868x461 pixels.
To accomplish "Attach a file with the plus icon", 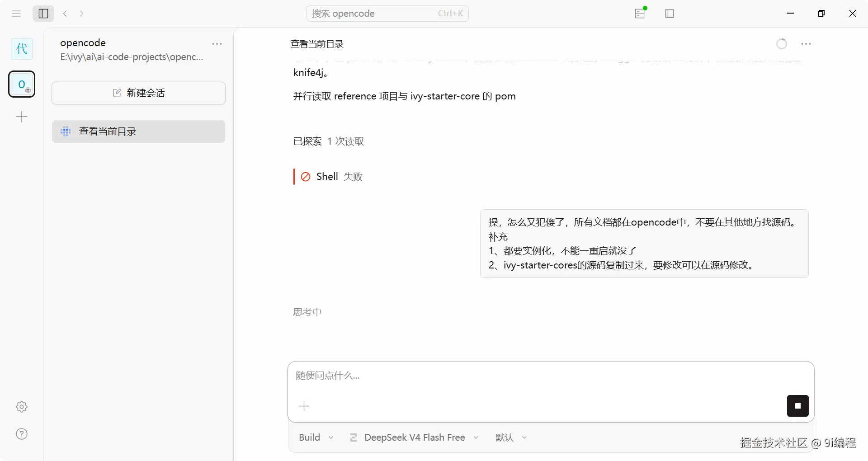I will (x=304, y=406).
